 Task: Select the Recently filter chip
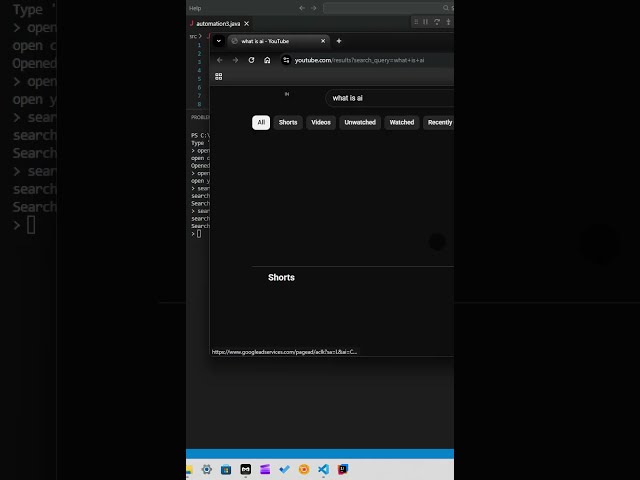[439, 122]
